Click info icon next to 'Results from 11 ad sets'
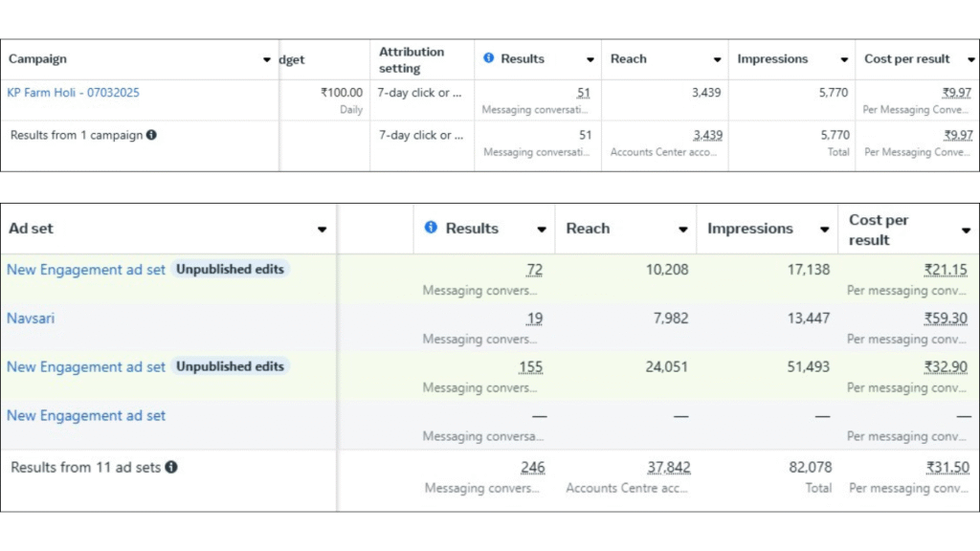 point(170,467)
